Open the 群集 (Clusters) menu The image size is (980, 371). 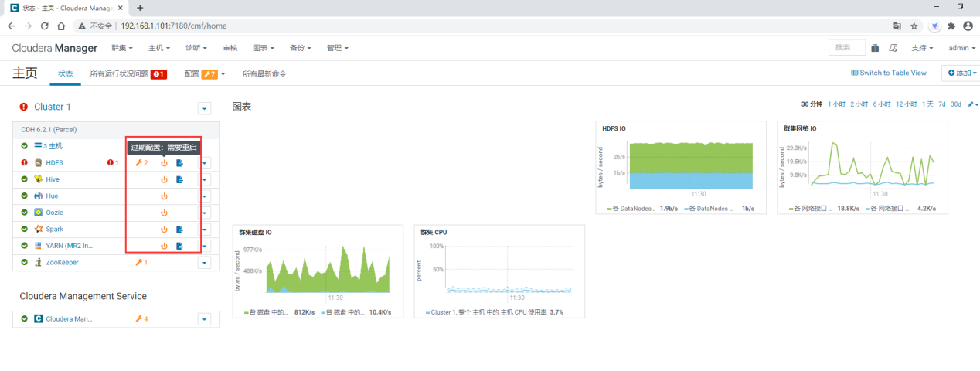pyautogui.click(x=122, y=48)
